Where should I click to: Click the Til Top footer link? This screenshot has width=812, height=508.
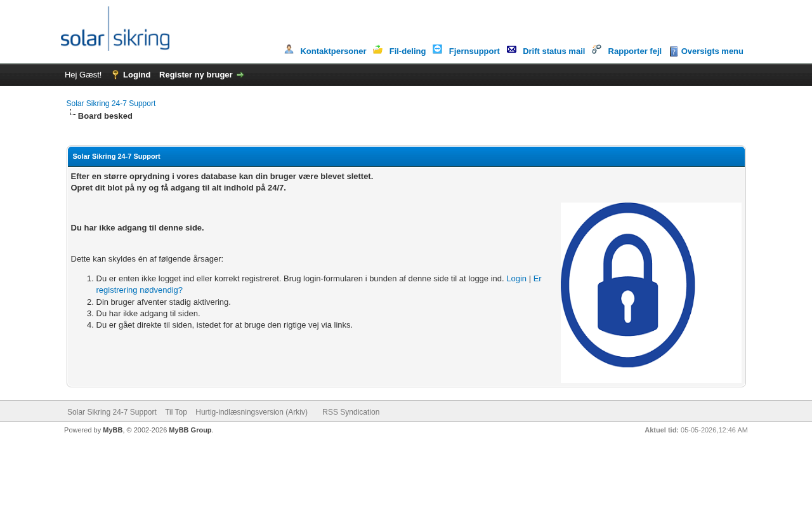(176, 412)
